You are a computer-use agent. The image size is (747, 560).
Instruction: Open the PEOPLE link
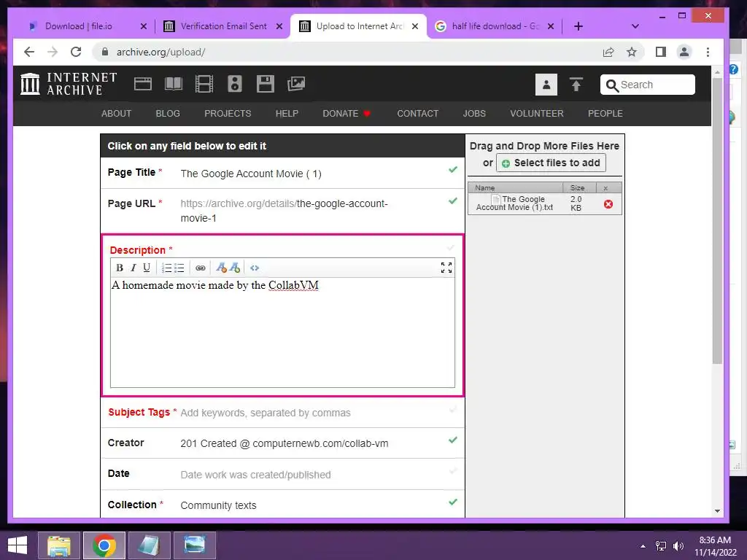click(x=605, y=113)
